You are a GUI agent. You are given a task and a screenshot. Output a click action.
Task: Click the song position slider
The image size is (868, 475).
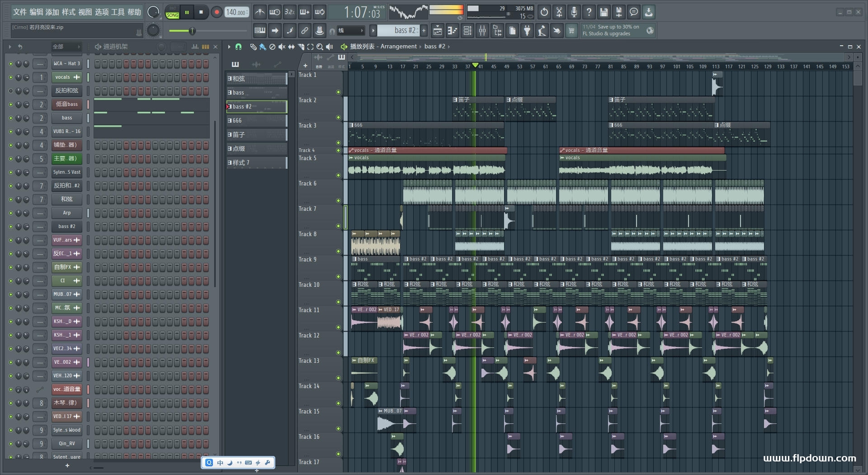click(x=192, y=31)
